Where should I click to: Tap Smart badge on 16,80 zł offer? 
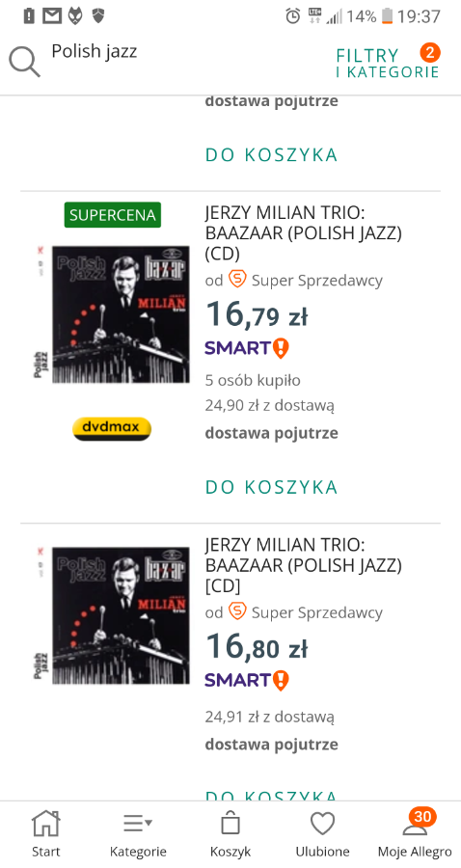pyautogui.click(x=247, y=680)
